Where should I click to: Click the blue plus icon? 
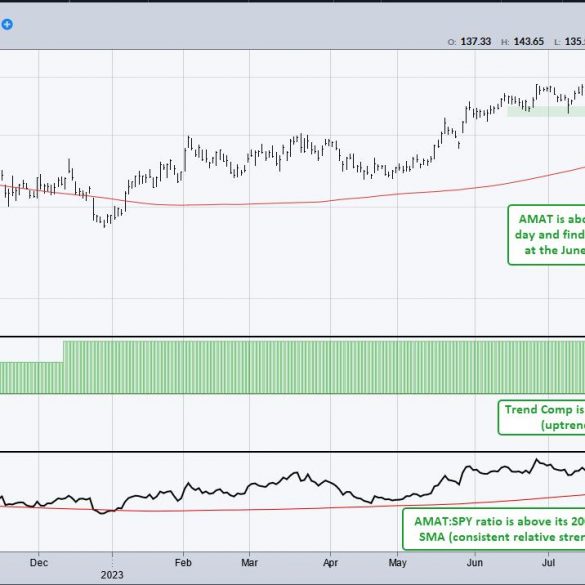click(7, 25)
